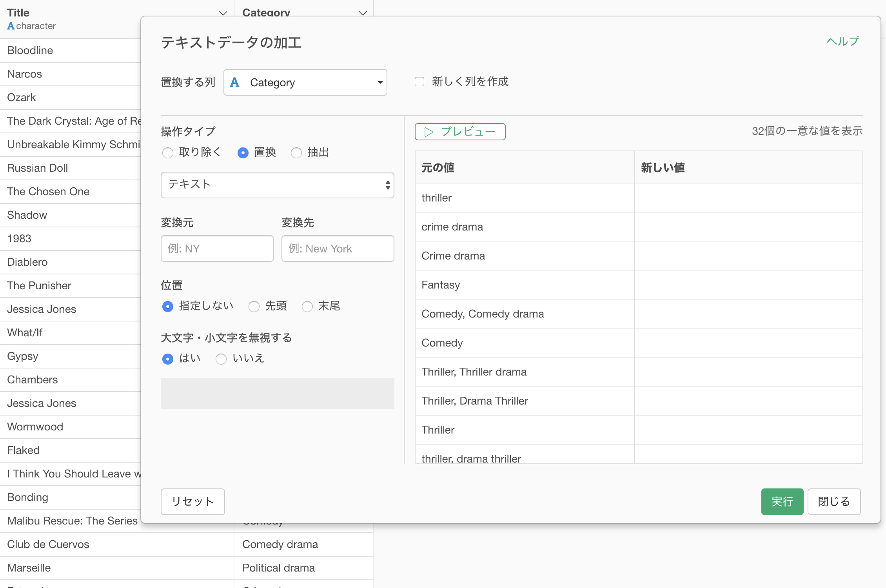Click the Wormwood title cell

pyautogui.click(x=71, y=427)
